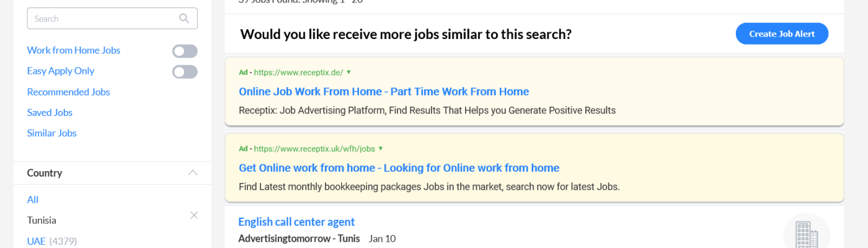Enable the Easy Apply Only switch

[x=185, y=72]
